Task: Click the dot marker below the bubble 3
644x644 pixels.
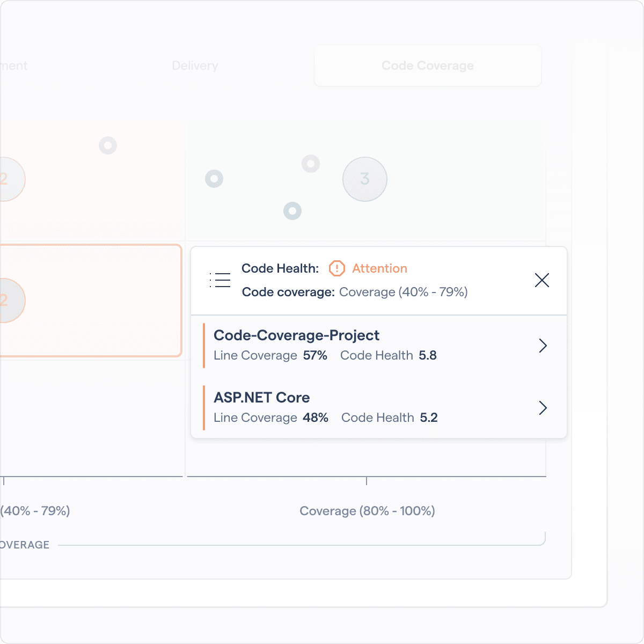Action: pos(292,211)
